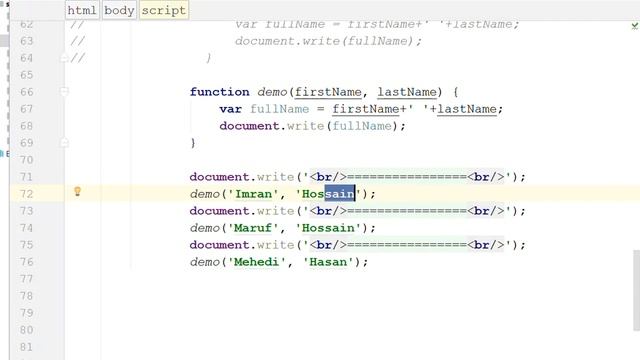The width and height of the screenshot is (640, 360).
Task: Click the var keyword on line 67
Action: [231, 109]
